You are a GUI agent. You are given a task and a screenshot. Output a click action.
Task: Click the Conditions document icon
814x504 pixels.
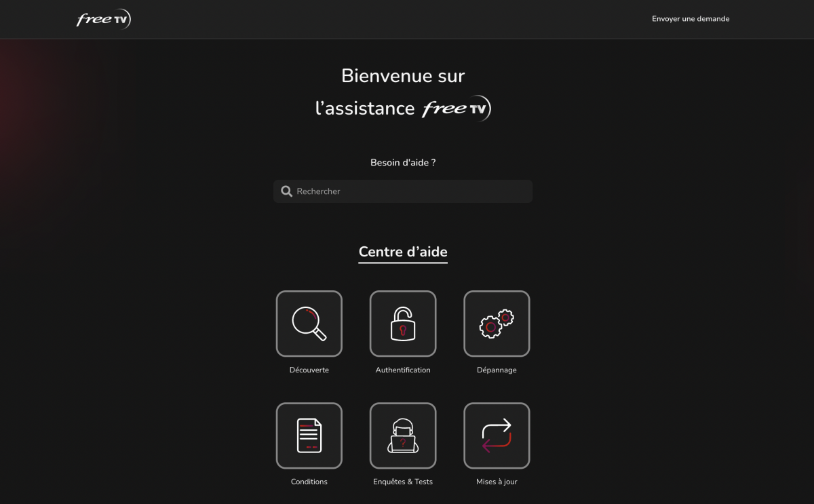pos(309,435)
